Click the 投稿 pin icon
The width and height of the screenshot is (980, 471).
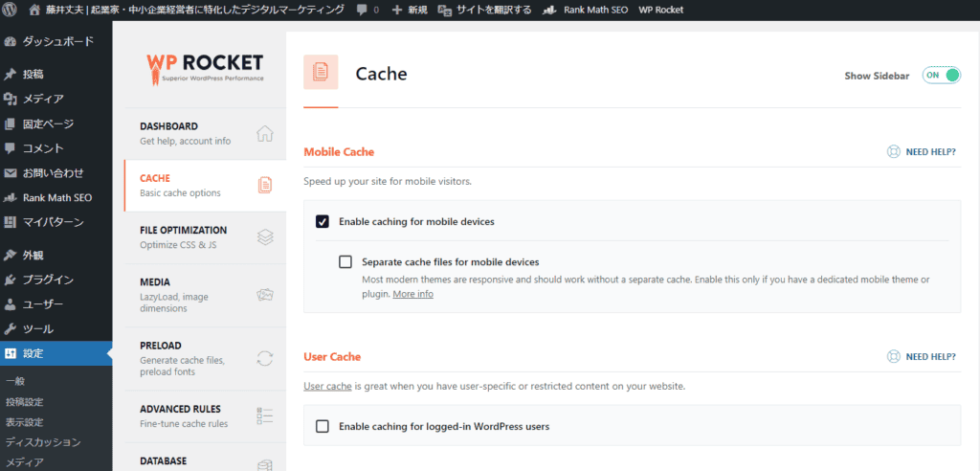[10, 75]
